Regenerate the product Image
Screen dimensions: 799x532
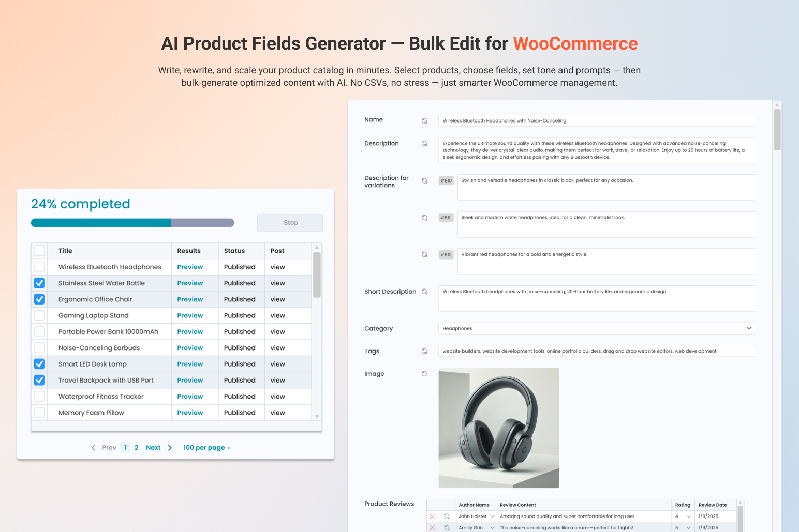coord(424,373)
